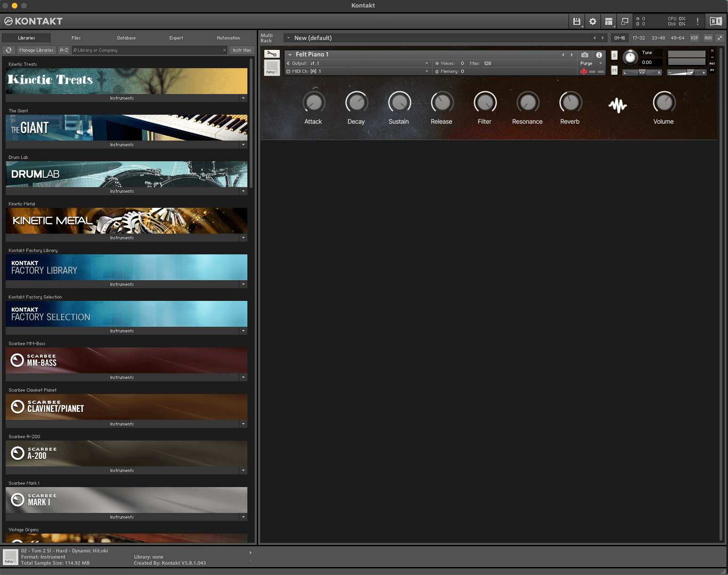The image size is (728, 575).
Task: Expand Drum Lab library options arrow
Action: [243, 191]
